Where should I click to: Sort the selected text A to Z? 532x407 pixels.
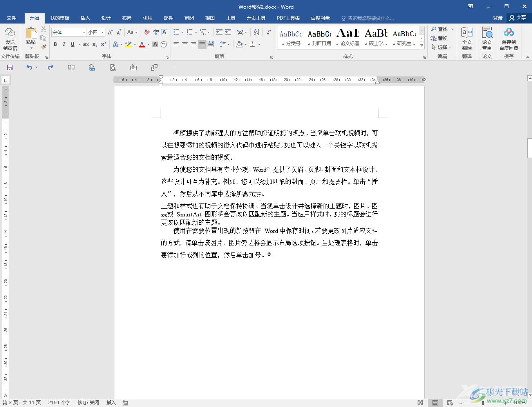257,32
